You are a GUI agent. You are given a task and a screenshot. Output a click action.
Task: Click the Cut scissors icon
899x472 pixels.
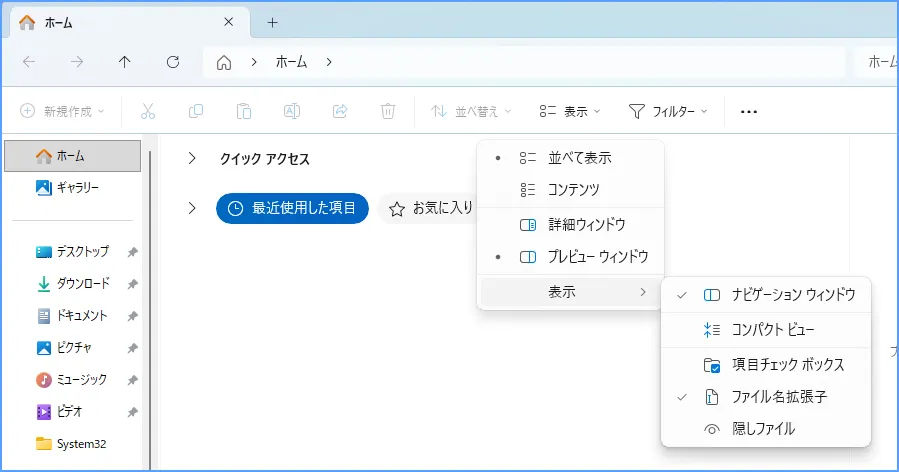[148, 111]
